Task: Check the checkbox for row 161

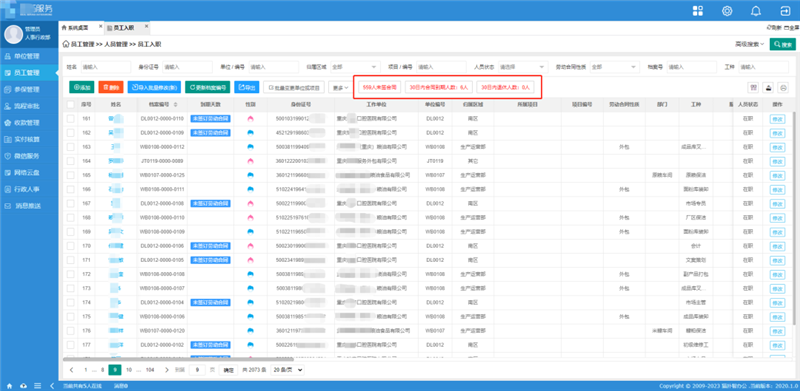Action: pos(70,118)
